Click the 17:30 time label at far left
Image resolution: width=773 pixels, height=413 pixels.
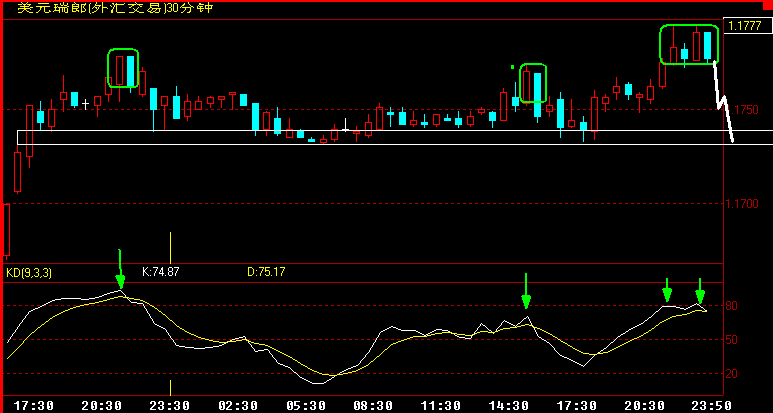pyautogui.click(x=34, y=406)
